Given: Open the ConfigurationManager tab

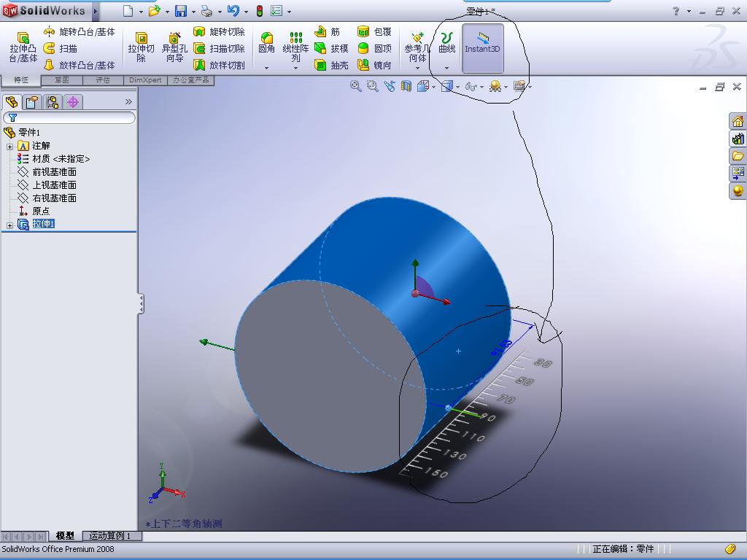Looking at the screenshot, I should click(53, 102).
